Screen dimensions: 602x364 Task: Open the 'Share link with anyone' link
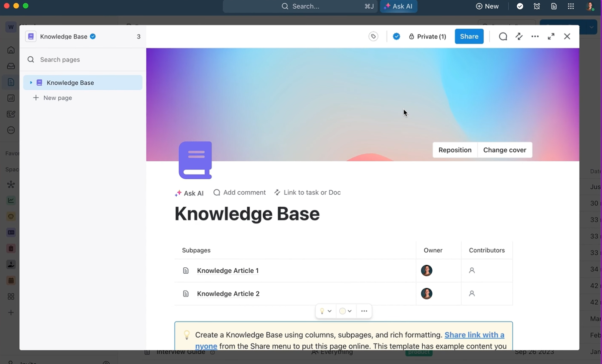475,335
